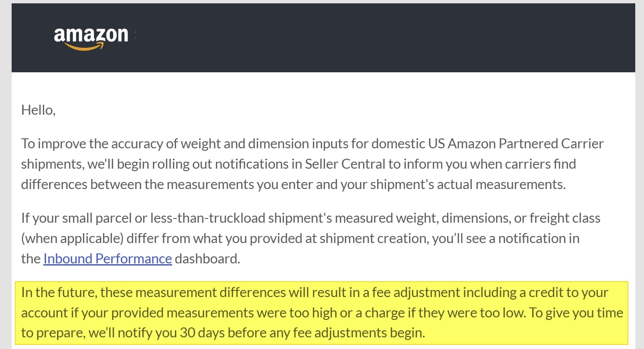Click "shipment creation" in second paragraph
This screenshot has width=644, height=349.
click(375, 238)
